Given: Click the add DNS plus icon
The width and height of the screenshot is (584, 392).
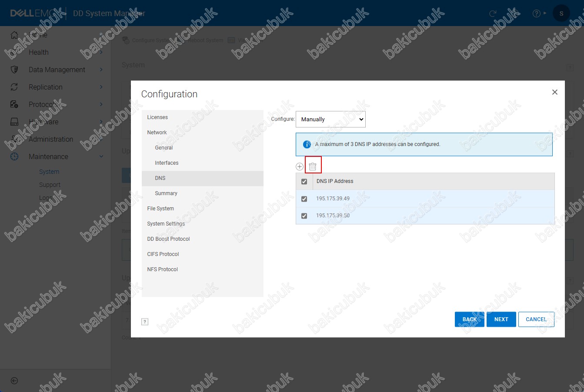Looking at the screenshot, I should coord(300,166).
